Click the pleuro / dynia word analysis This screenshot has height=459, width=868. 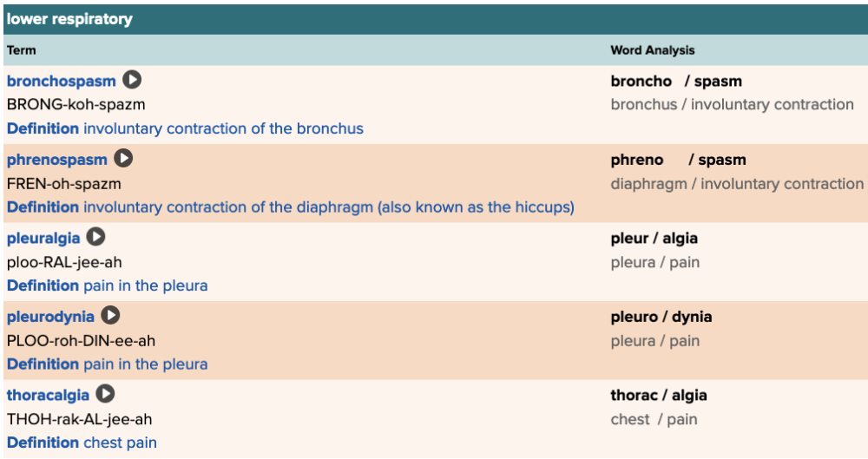[661, 317]
